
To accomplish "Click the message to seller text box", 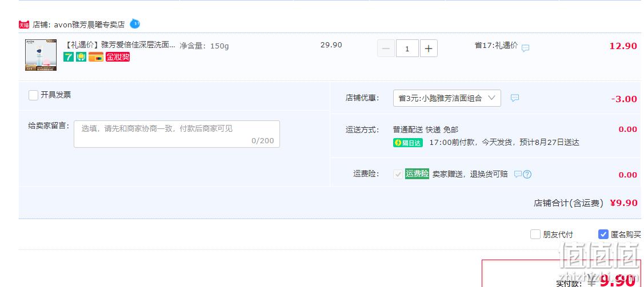I will (x=177, y=134).
